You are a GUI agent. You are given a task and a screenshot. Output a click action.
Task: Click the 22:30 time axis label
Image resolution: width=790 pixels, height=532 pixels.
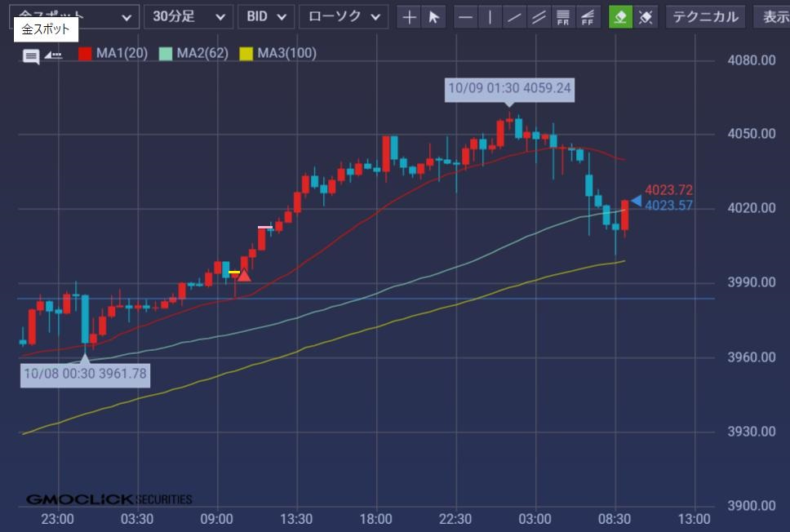(x=455, y=519)
